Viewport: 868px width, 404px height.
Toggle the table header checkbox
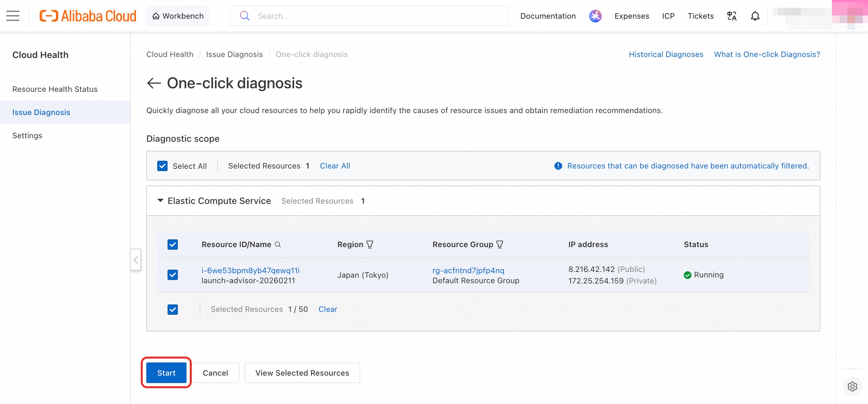(172, 244)
